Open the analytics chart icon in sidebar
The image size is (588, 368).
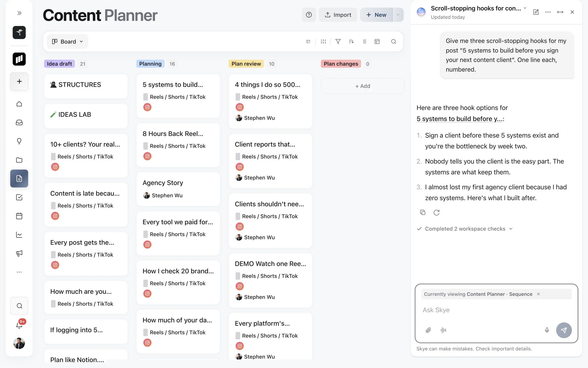point(19,235)
